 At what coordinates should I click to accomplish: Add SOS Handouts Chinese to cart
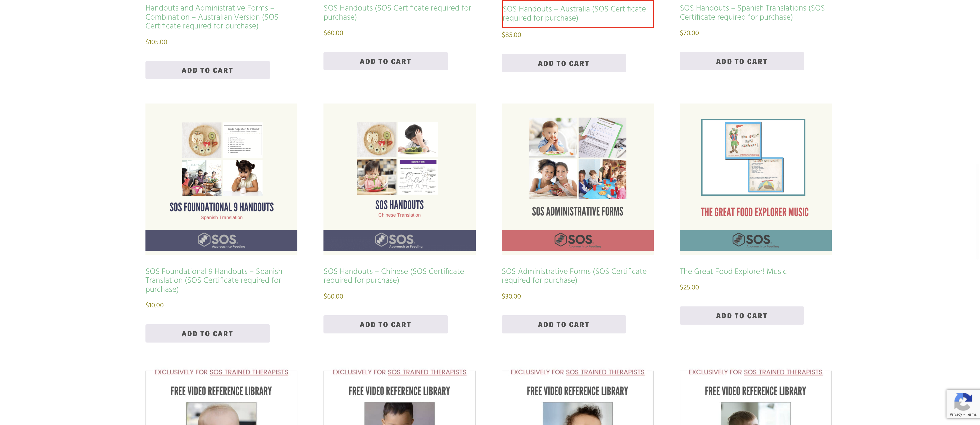pyautogui.click(x=385, y=324)
